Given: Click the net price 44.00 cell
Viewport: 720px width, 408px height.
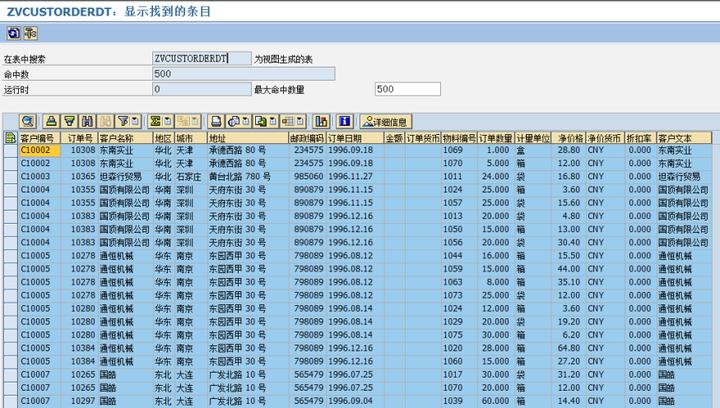Looking at the screenshot, I should (x=568, y=269).
